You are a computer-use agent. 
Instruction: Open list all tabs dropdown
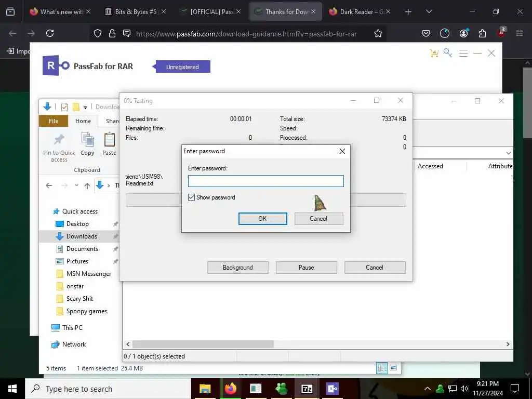[x=429, y=11]
